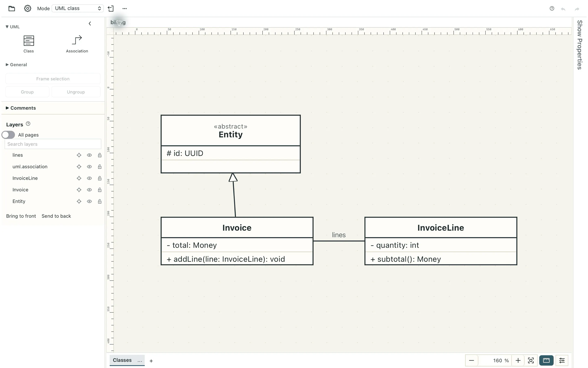The height and width of the screenshot is (368, 588).
Task: Toggle the All pages switch
Action: (8, 135)
